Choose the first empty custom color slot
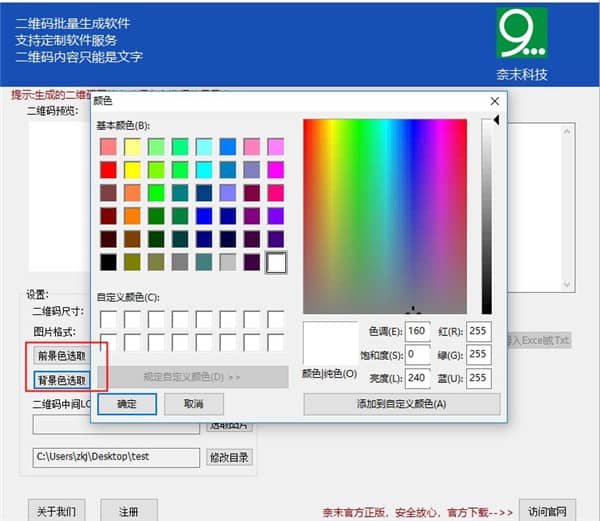This screenshot has width=600, height=521. (x=108, y=319)
